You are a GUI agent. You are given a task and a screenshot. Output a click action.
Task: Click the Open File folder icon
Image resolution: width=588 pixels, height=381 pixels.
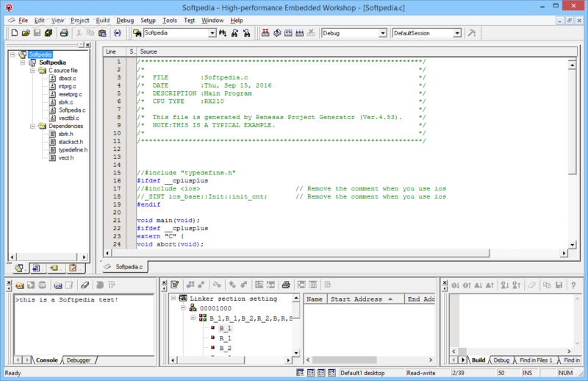26,33
